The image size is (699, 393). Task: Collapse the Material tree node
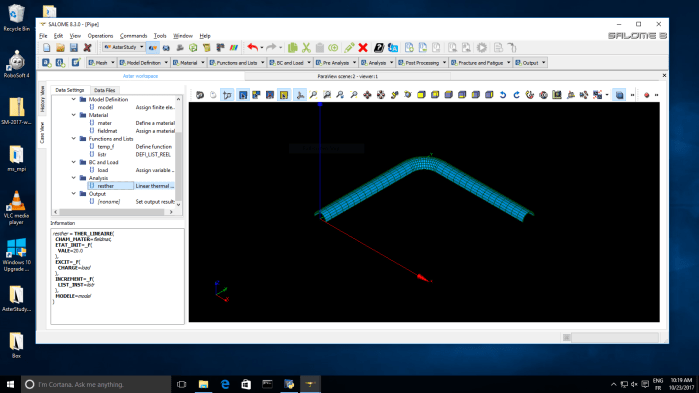click(x=74, y=115)
